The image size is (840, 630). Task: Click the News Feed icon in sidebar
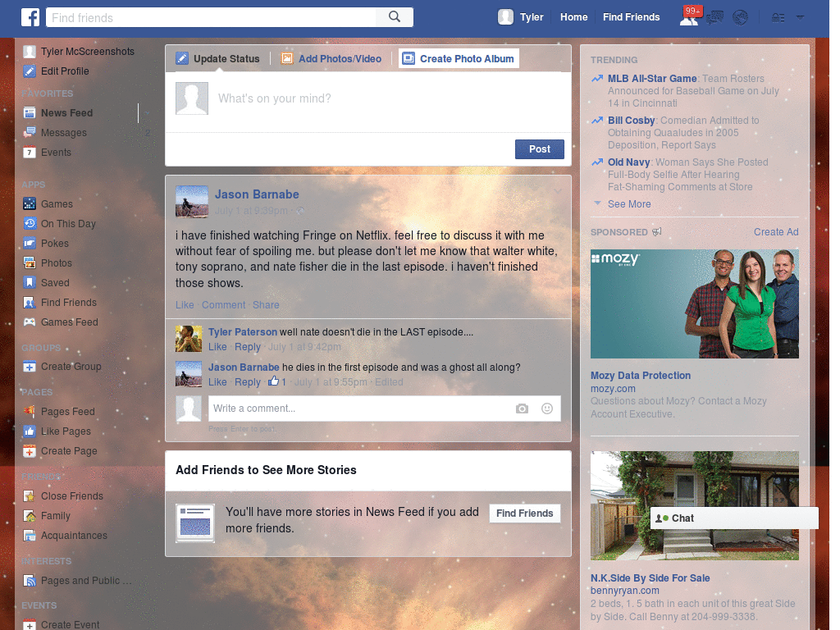point(30,113)
